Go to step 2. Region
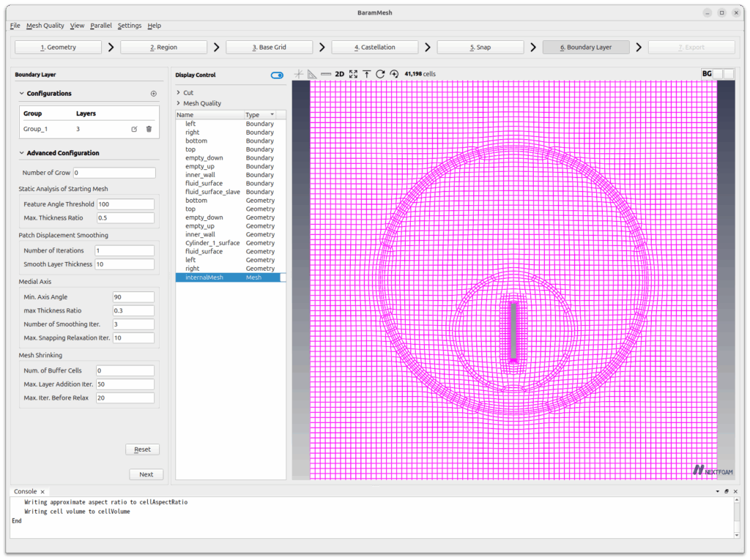This screenshot has width=750, height=560. click(x=163, y=48)
